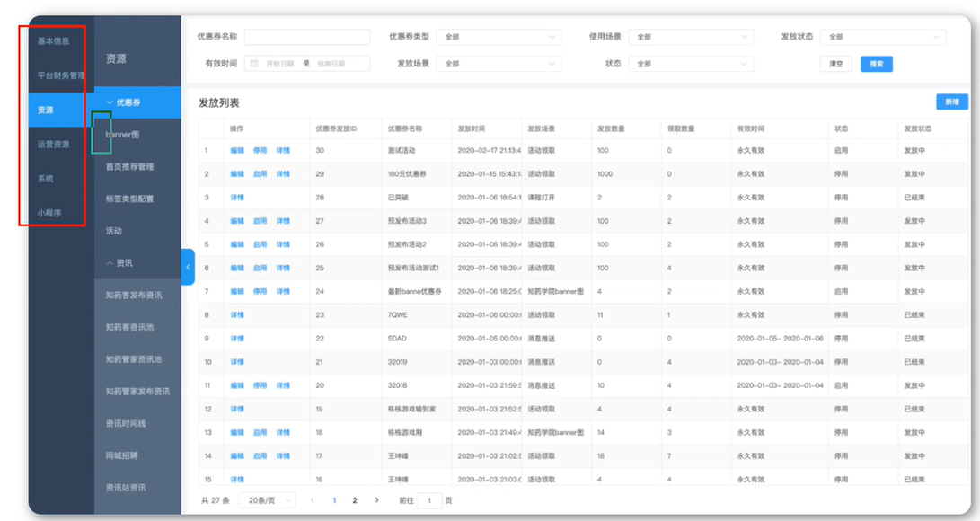This screenshot has height=521, width=980.
Task: Open the 使用场景 dropdown
Action: (691, 37)
